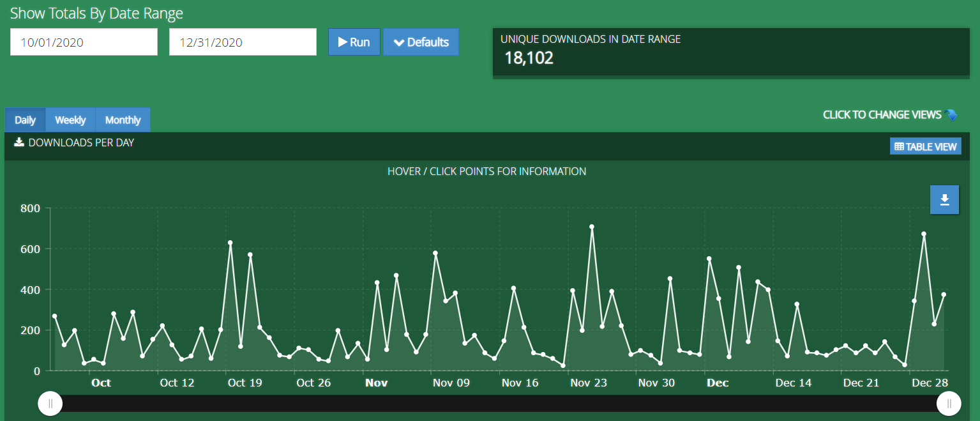The height and width of the screenshot is (421, 980).
Task: Click the last data point on the chart
Action: point(944,295)
